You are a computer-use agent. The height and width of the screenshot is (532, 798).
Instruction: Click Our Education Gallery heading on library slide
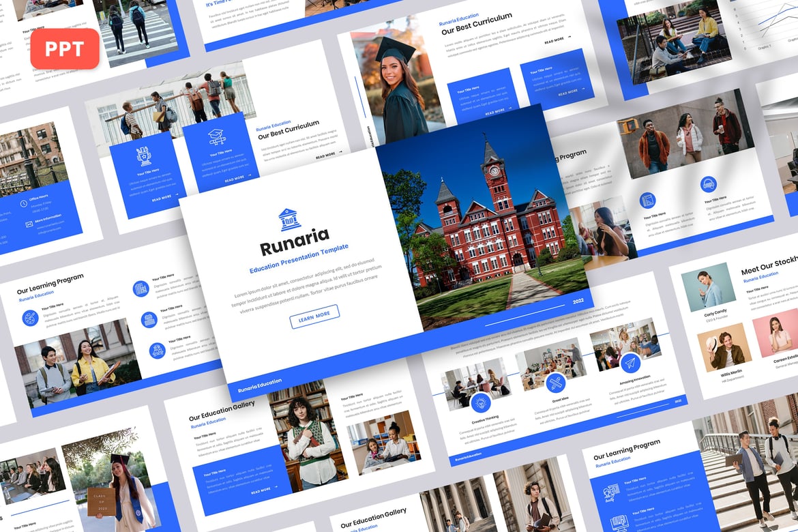coord(222,411)
